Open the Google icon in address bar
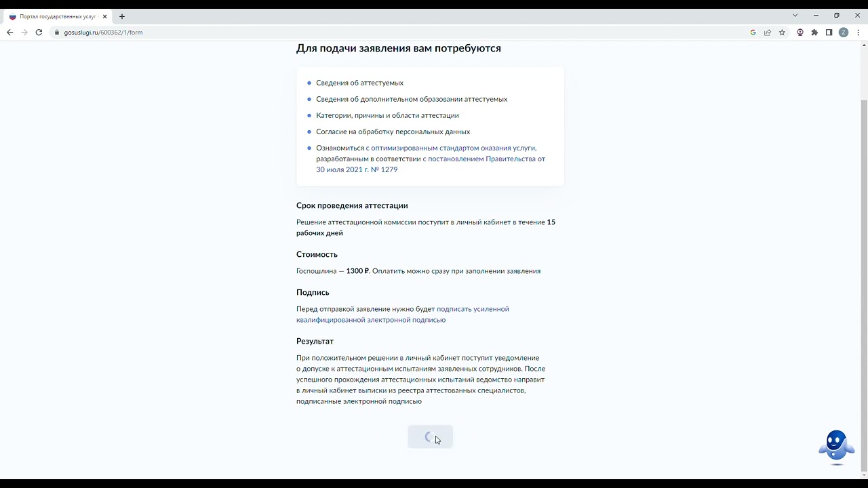The width and height of the screenshot is (868, 488). pyautogui.click(x=753, y=33)
